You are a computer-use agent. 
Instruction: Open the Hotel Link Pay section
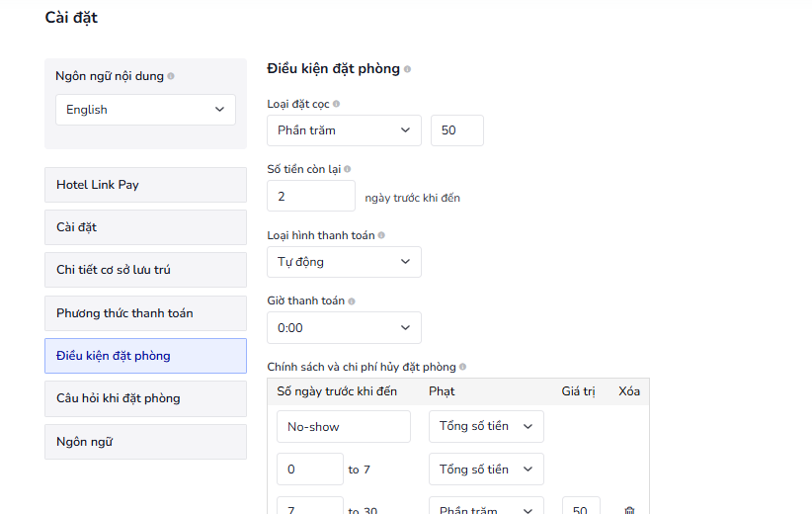point(145,185)
